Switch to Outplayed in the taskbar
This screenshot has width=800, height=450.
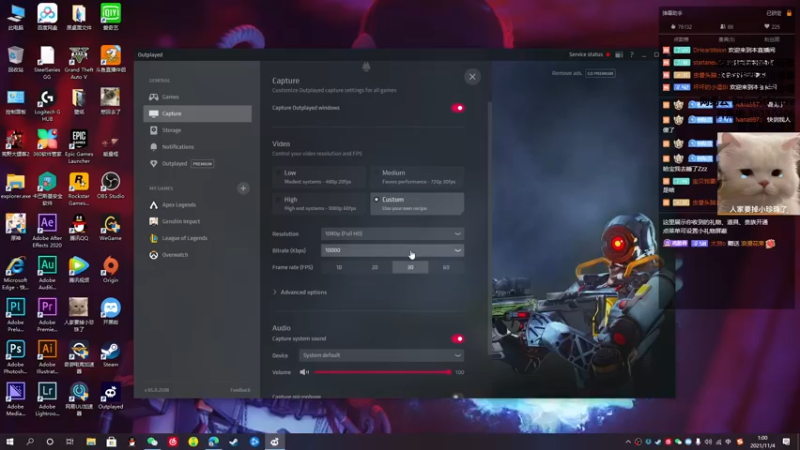pos(274,442)
